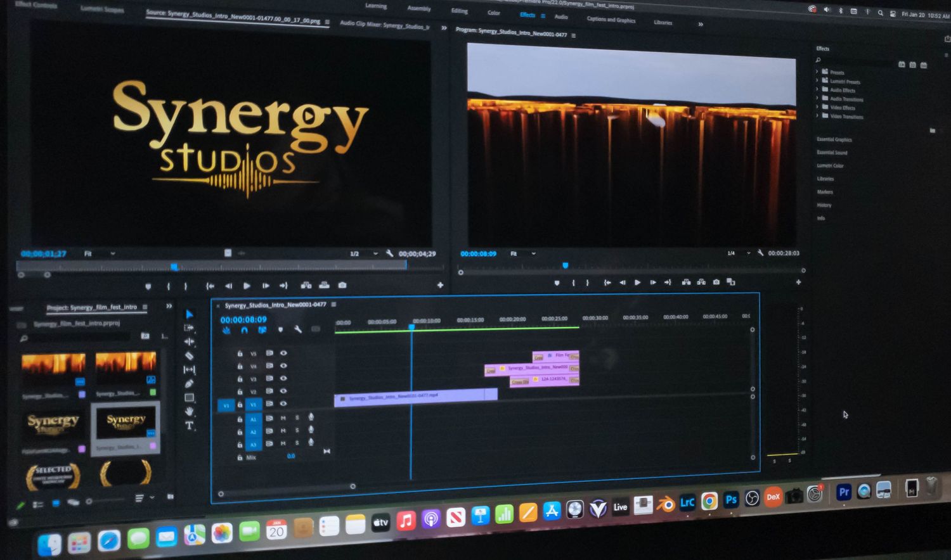Solo audio track A2
Screen dimensions: 951x560
click(297, 431)
